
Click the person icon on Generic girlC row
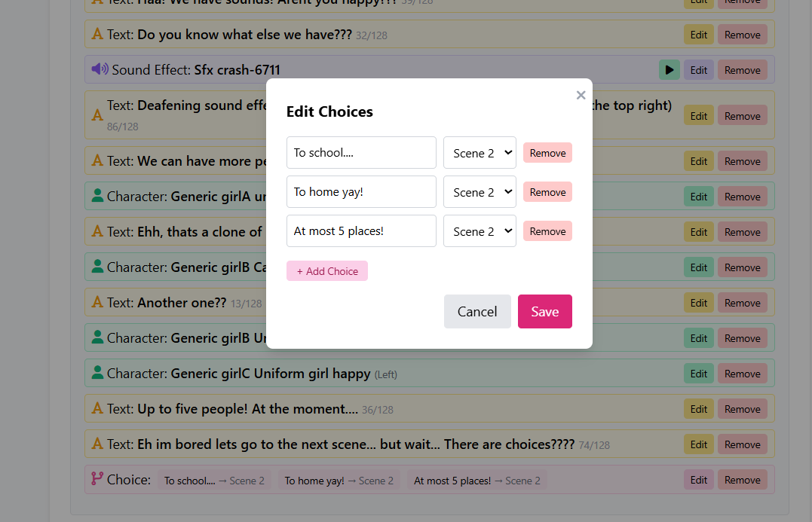[97, 373]
